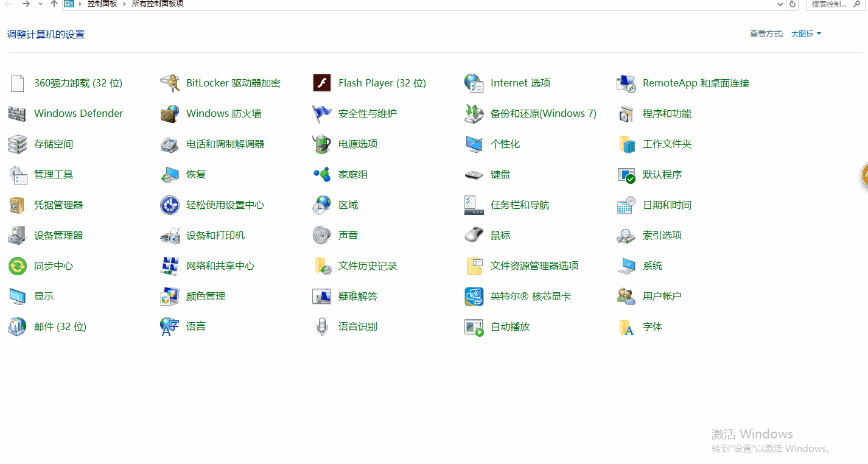This screenshot has height=464, width=868.
Task: Open the 程序和功能 link
Action: click(667, 114)
